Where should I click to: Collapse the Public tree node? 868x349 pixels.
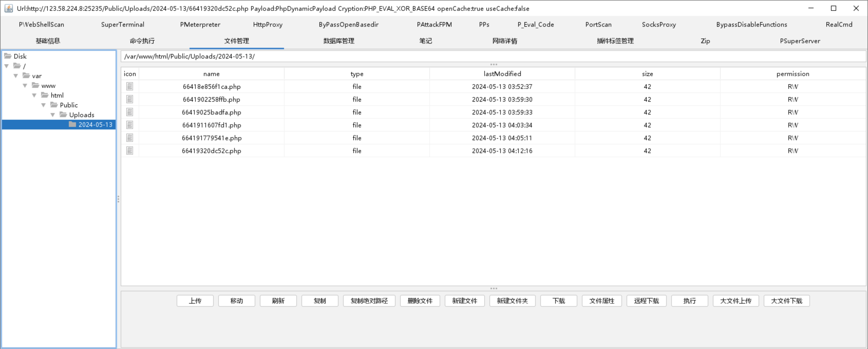[x=43, y=105]
